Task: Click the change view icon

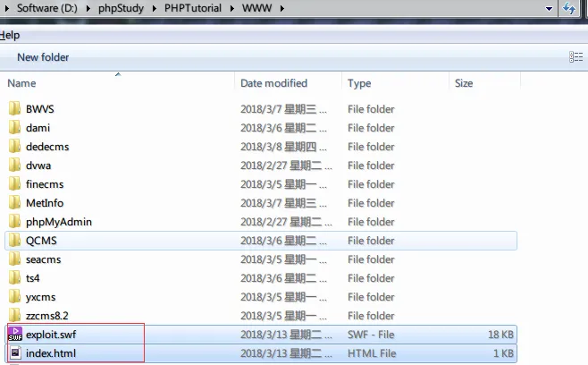Action: [575, 57]
